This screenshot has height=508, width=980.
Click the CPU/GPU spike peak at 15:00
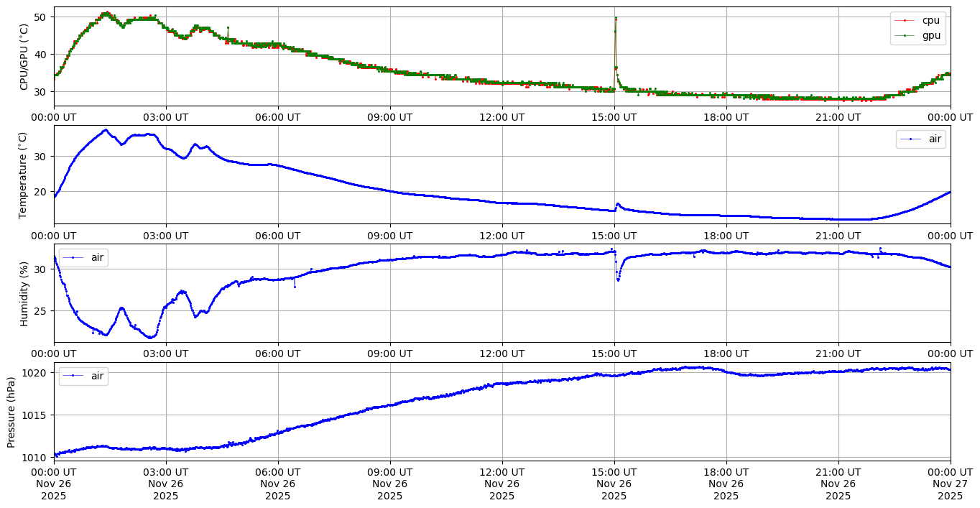click(x=616, y=18)
